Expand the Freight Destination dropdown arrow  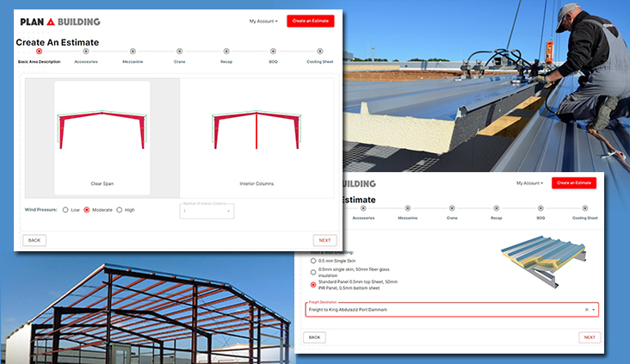pos(594,310)
